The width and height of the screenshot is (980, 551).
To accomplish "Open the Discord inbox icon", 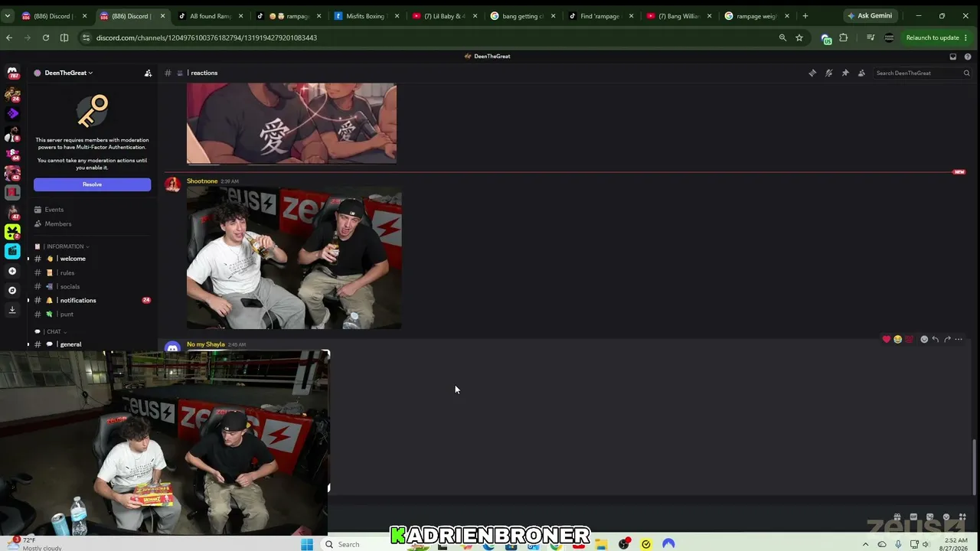I will pos(952,56).
